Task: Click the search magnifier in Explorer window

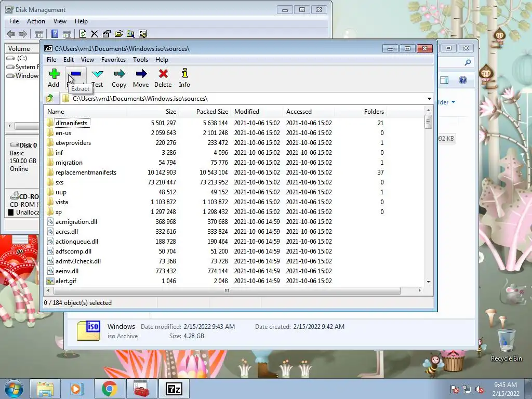Action: pyautogui.click(x=468, y=62)
